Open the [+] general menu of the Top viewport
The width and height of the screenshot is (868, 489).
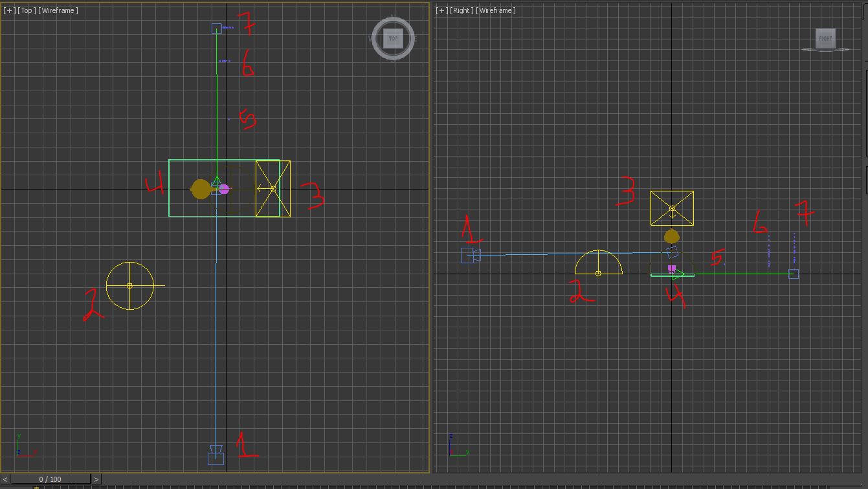click(x=10, y=10)
